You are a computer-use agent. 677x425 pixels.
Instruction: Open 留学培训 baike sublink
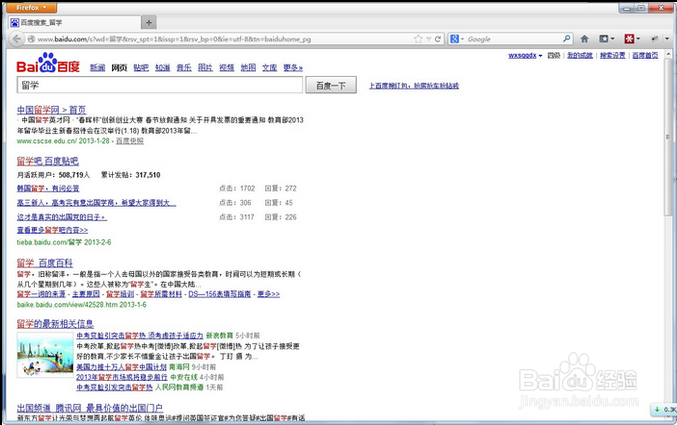[x=120, y=294]
